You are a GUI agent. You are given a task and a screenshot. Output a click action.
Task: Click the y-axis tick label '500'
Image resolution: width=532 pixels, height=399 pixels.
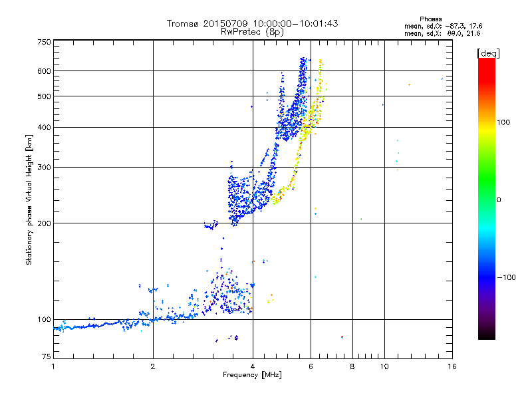coord(45,96)
